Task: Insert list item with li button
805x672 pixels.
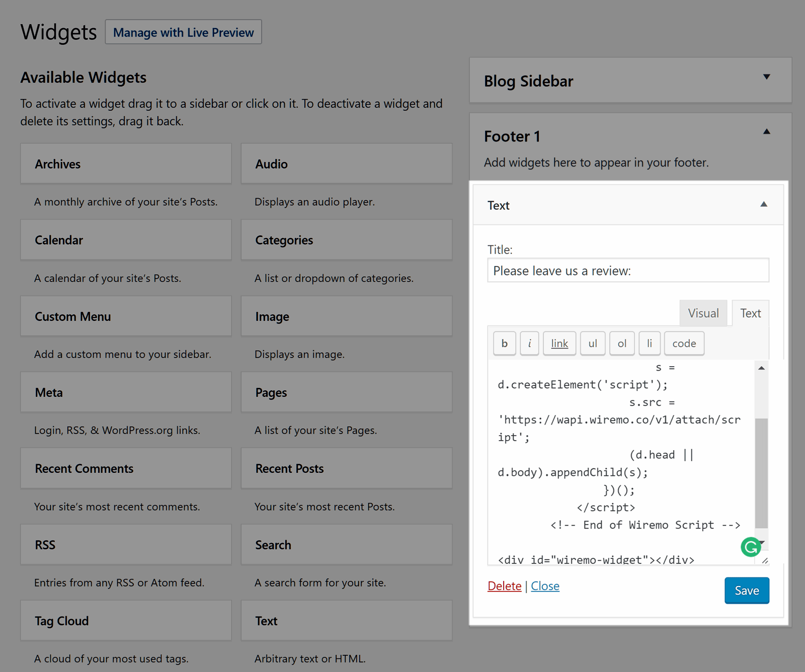Action: point(650,344)
